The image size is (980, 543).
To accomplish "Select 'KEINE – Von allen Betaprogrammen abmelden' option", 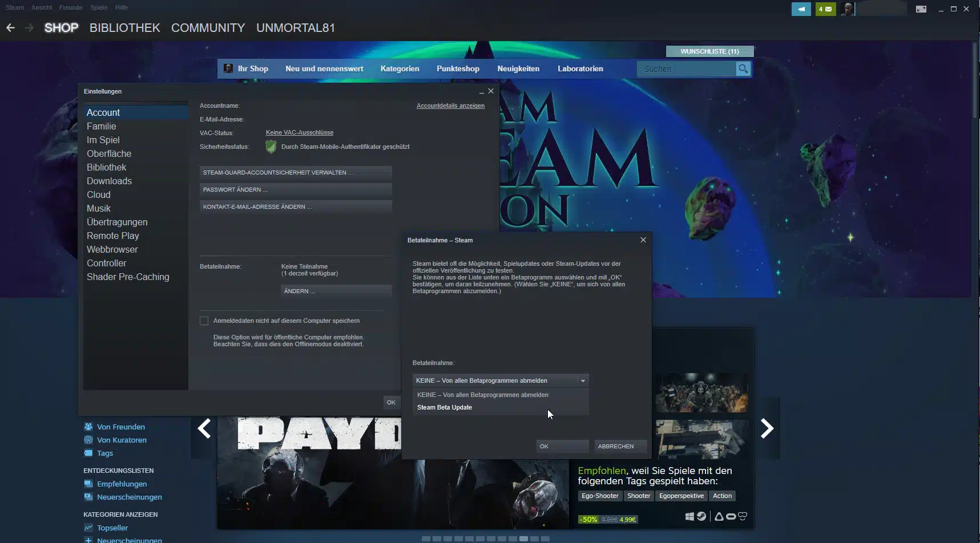I will 500,395.
